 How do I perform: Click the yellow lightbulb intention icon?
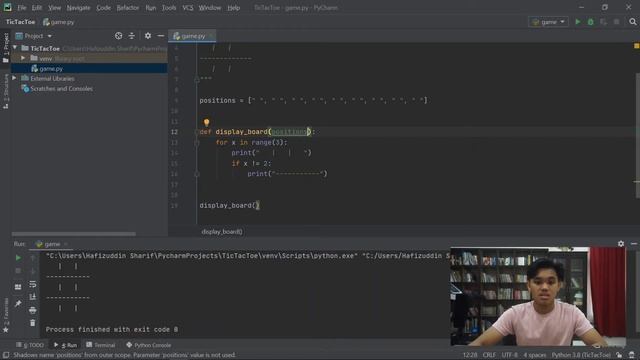coord(207,122)
